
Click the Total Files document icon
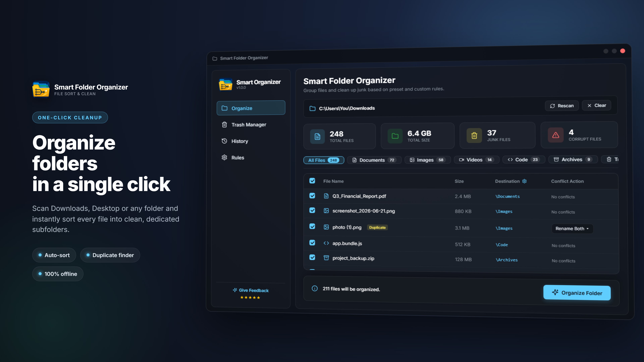[x=317, y=136]
